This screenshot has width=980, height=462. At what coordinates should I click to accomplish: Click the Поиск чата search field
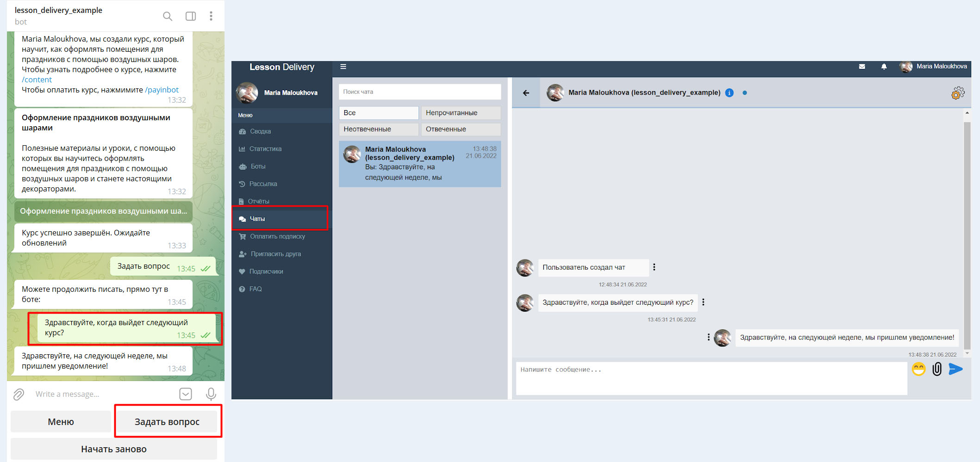click(419, 92)
